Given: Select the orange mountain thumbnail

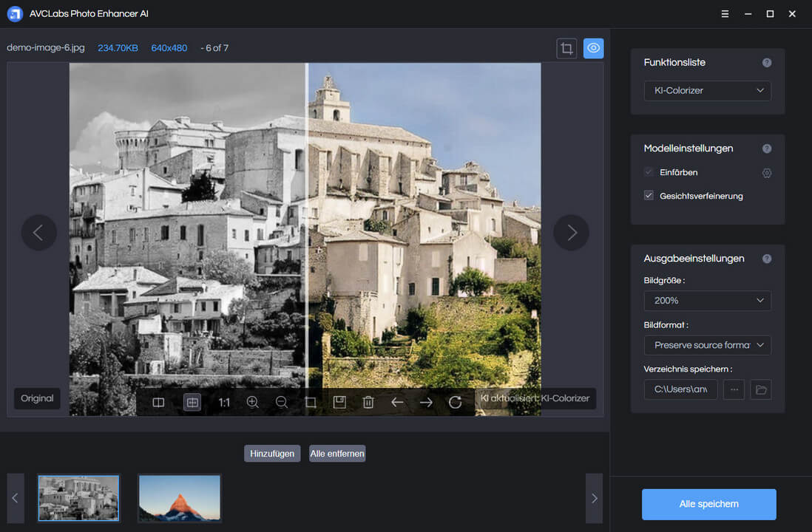Looking at the screenshot, I should (x=180, y=498).
